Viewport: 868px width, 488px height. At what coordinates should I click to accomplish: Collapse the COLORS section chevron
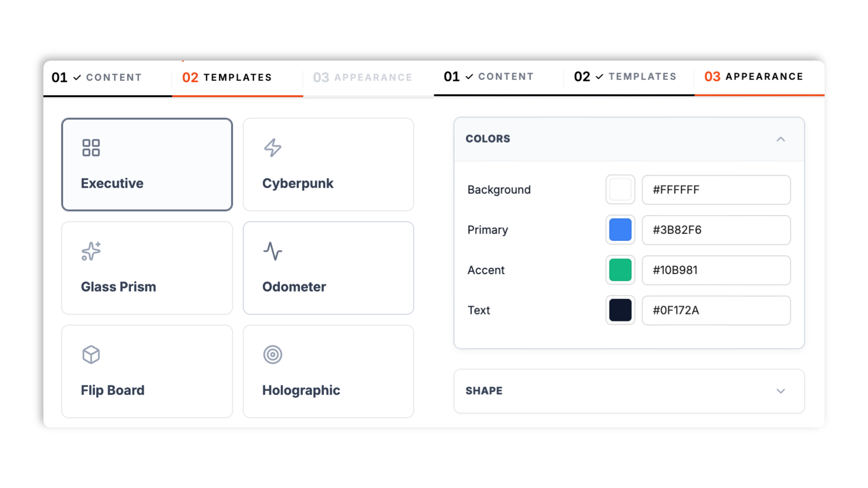click(781, 139)
